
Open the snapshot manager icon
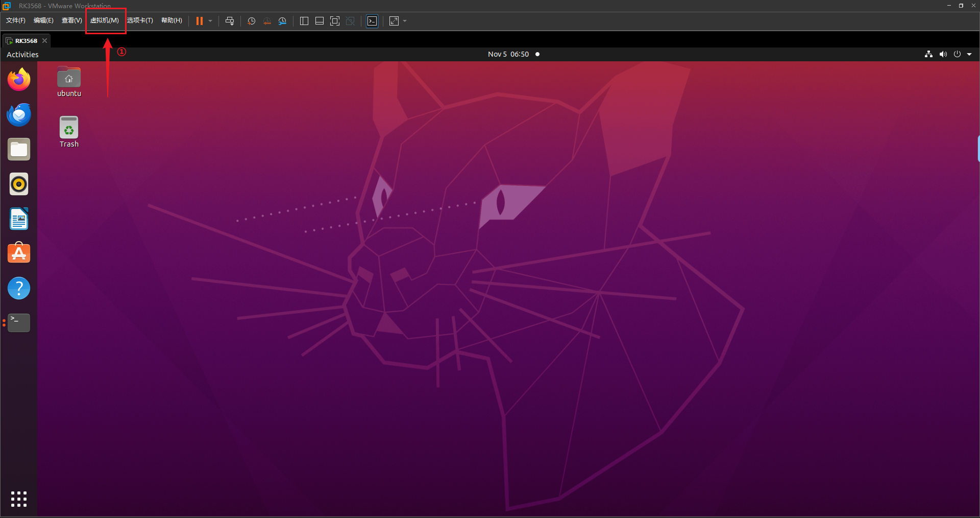point(282,21)
